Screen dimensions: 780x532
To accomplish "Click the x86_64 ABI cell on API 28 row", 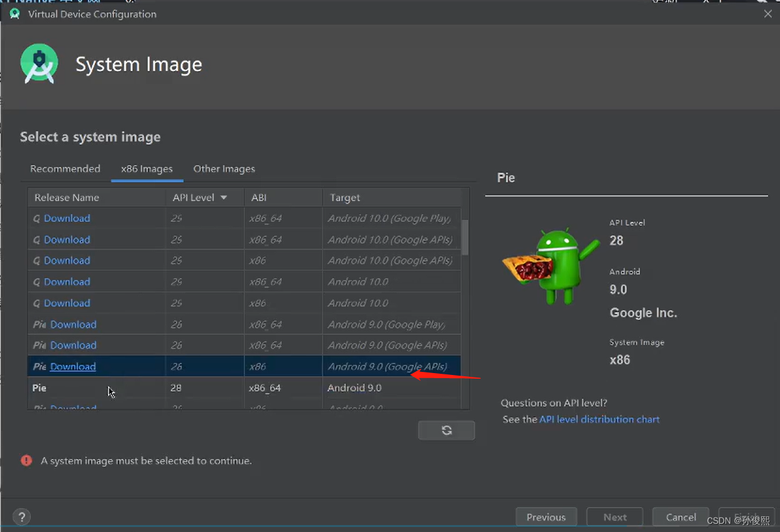I will 265,388.
